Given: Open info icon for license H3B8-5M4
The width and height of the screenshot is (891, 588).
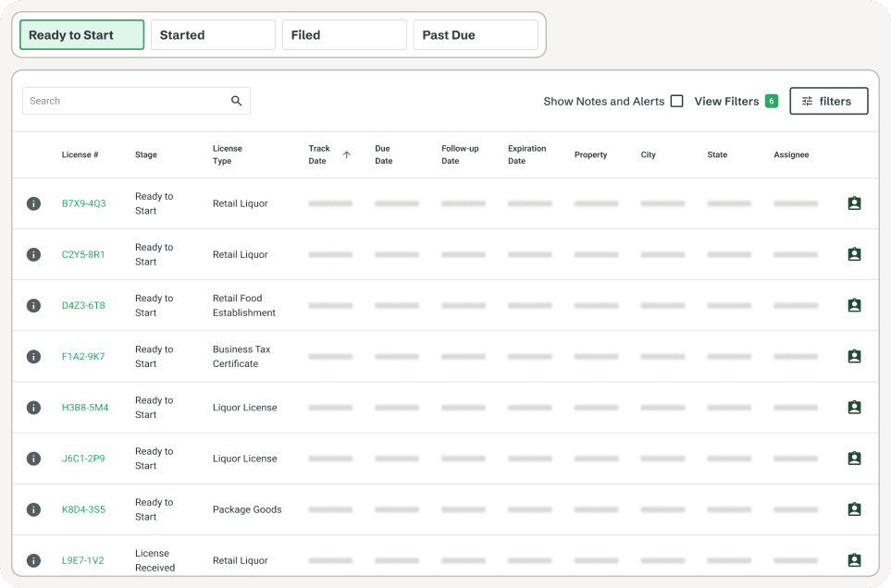Looking at the screenshot, I should pos(33,408).
